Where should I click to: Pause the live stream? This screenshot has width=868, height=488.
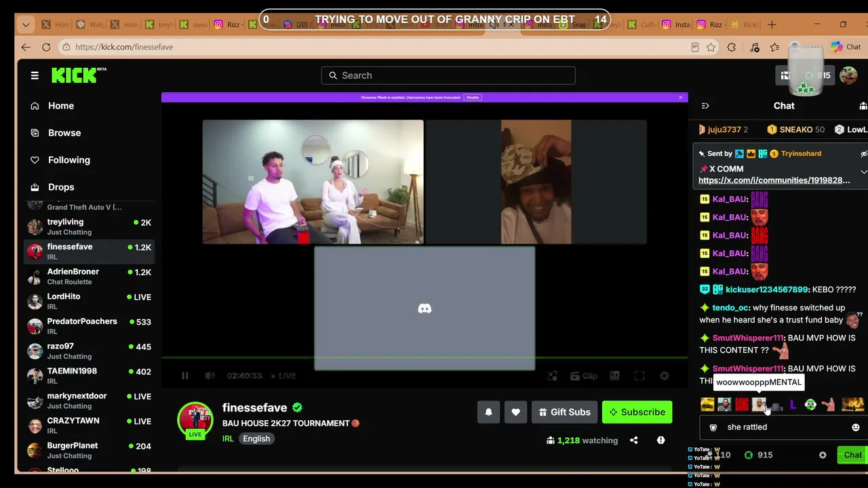[185, 375]
